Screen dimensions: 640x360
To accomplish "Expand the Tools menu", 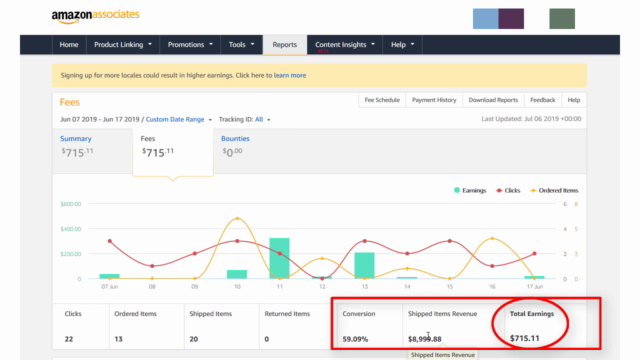I will [x=241, y=44].
